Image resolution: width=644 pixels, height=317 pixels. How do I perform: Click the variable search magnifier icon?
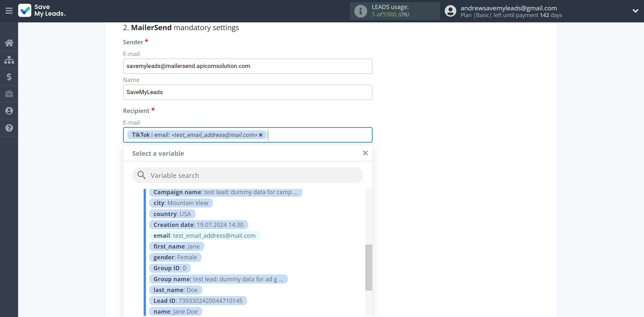click(x=141, y=175)
